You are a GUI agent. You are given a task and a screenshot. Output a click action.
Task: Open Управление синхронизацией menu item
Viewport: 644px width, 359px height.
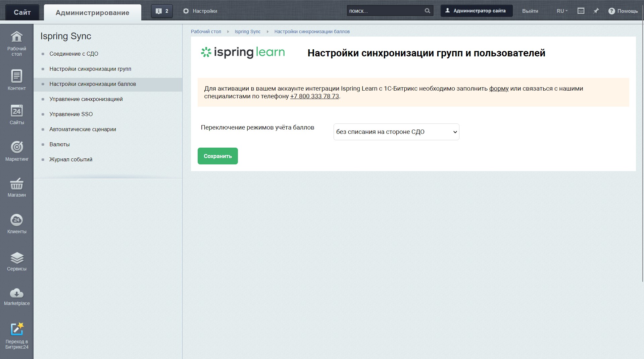(x=86, y=99)
